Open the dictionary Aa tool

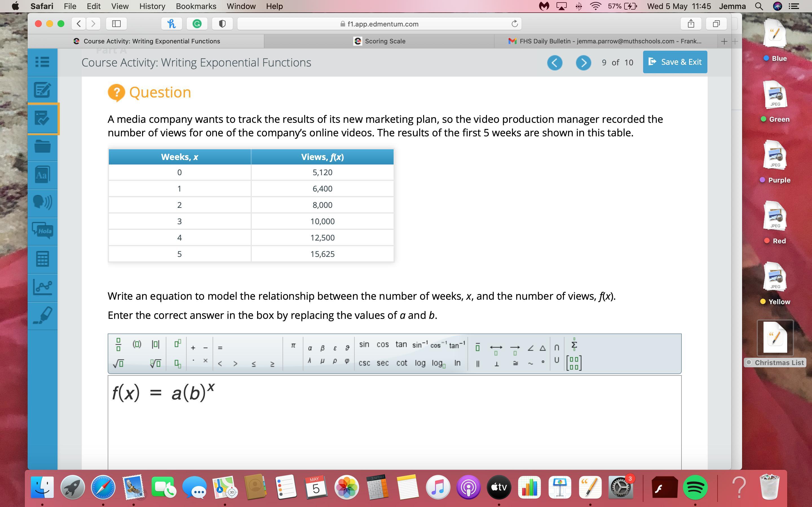(42, 175)
